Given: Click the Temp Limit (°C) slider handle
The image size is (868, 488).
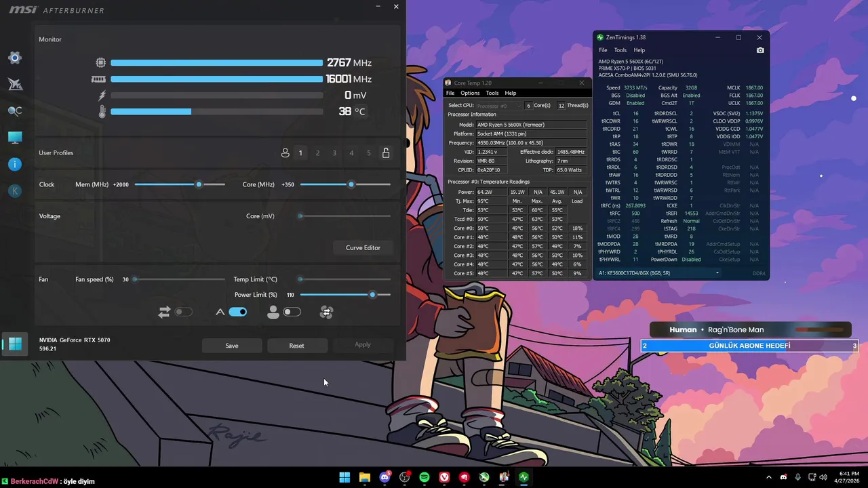Looking at the screenshot, I should [300, 279].
